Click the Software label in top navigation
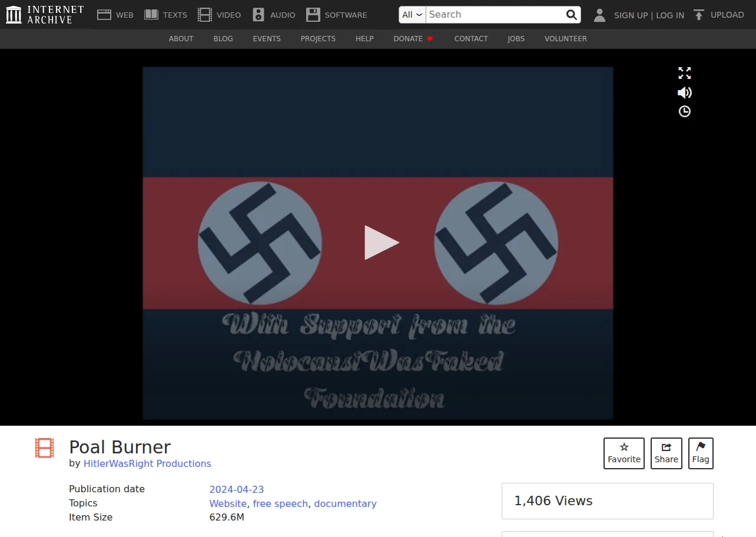The width and height of the screenshot is (756, 537). [x=346, y=15]
